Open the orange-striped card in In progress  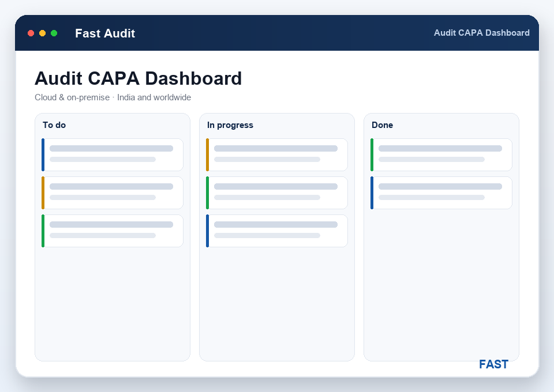click(x=277, y=154)
